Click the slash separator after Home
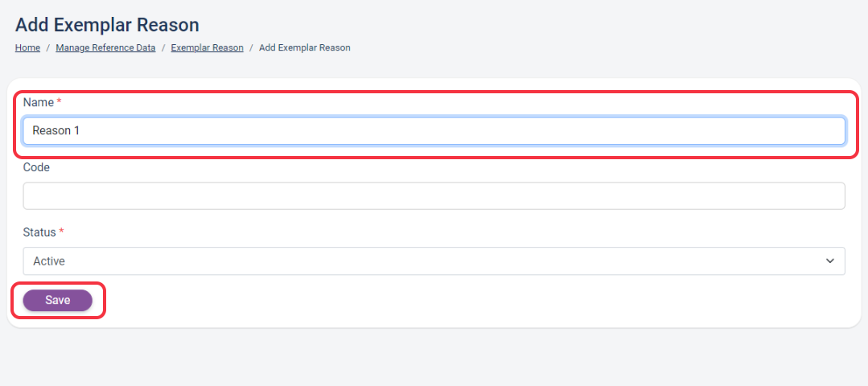The image size is (868, 386). (x=48, y=47)
